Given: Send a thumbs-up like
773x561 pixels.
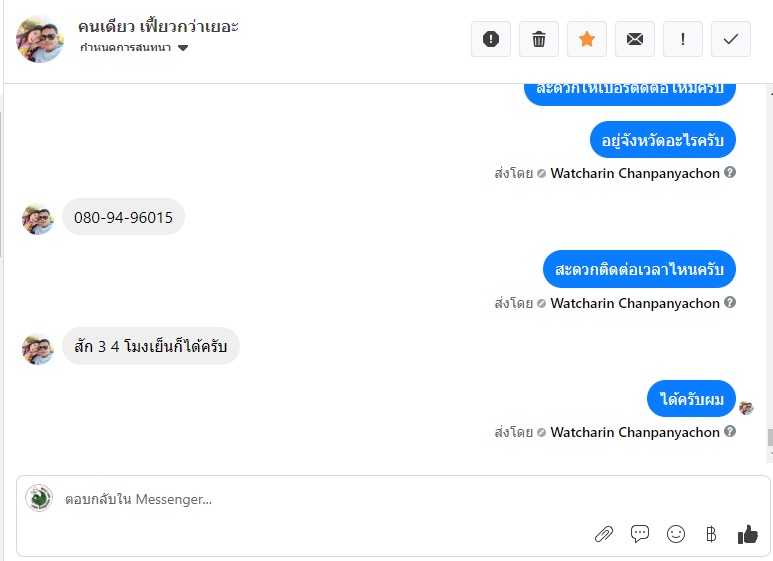Looking at the screenshot, I should click(x=747, y=534).
